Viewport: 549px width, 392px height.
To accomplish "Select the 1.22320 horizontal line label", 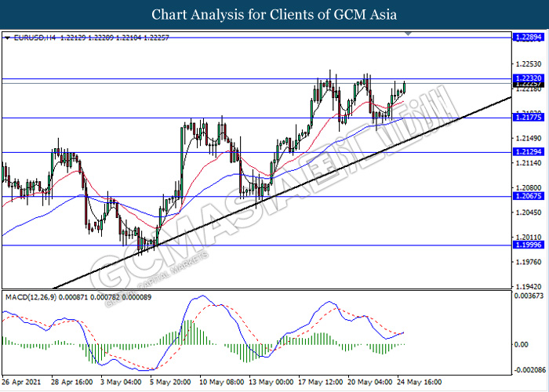I will coord(529,78).
